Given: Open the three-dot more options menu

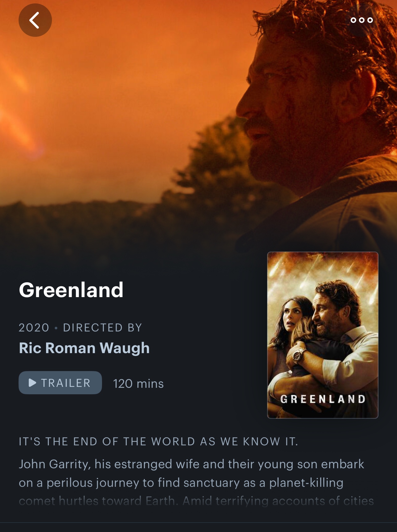Looking at the screenshot, I should (x=361, y=20).
